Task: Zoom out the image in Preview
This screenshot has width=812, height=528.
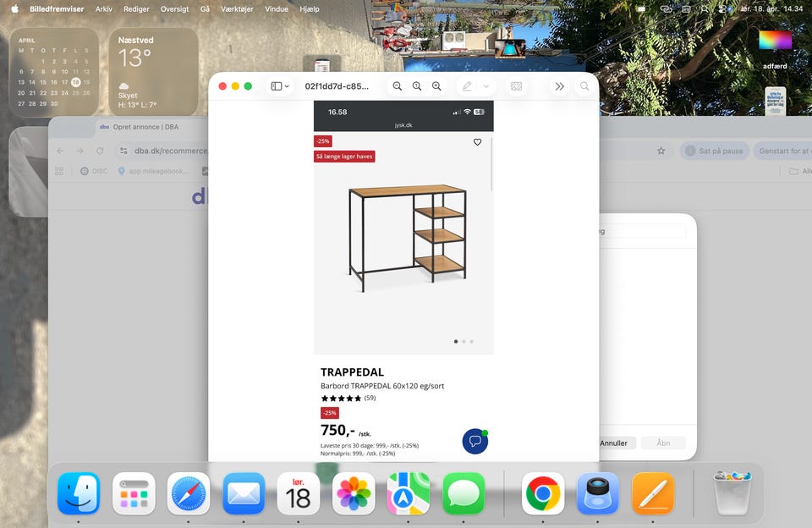Action: point(398,86)
